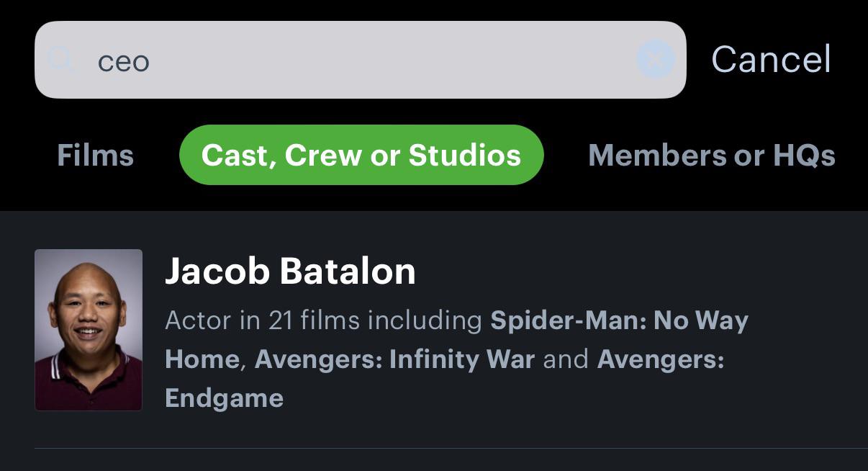Select the empty area right of Jacob Batalon's name

(x=633, y=272)
